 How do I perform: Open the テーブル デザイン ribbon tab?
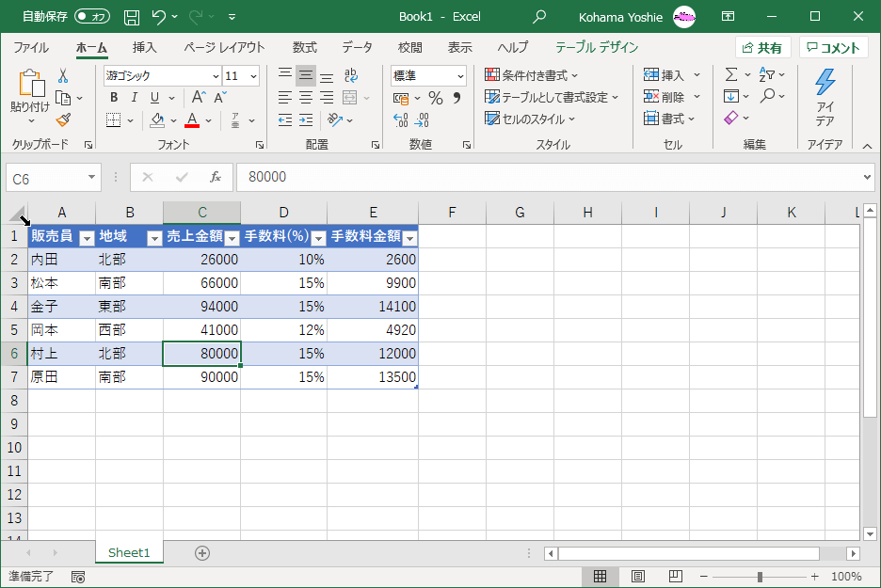click(x=597, y=48)
